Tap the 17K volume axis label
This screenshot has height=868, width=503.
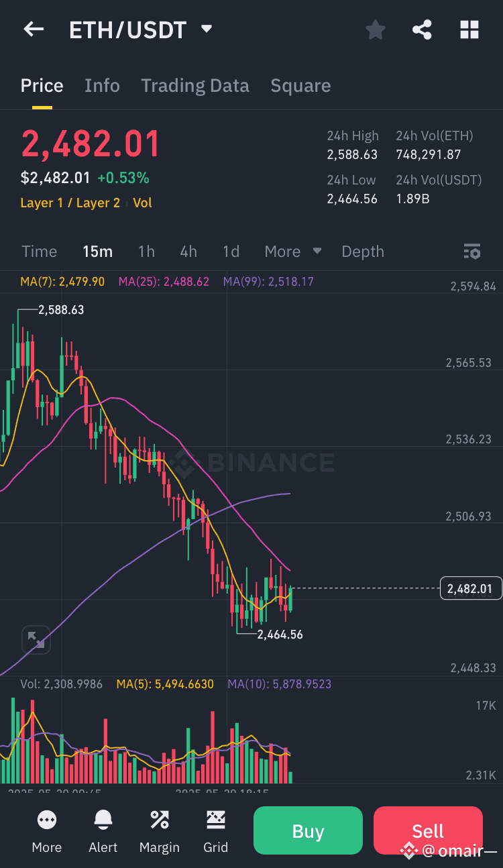click(486, 706)
